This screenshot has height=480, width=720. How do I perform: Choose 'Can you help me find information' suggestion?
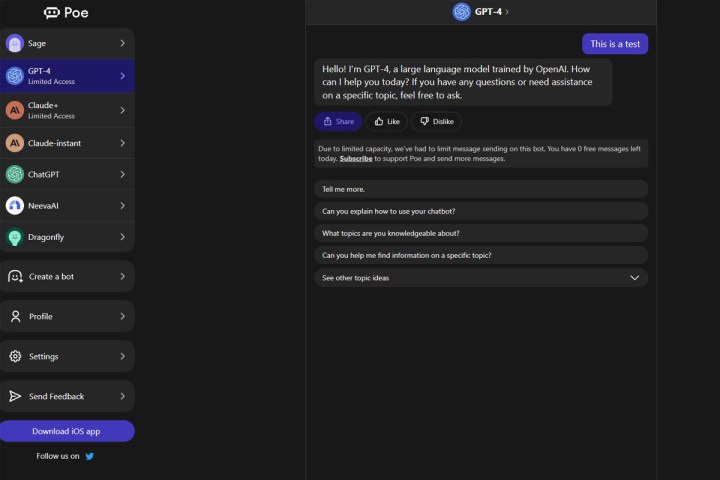(481, 255)
